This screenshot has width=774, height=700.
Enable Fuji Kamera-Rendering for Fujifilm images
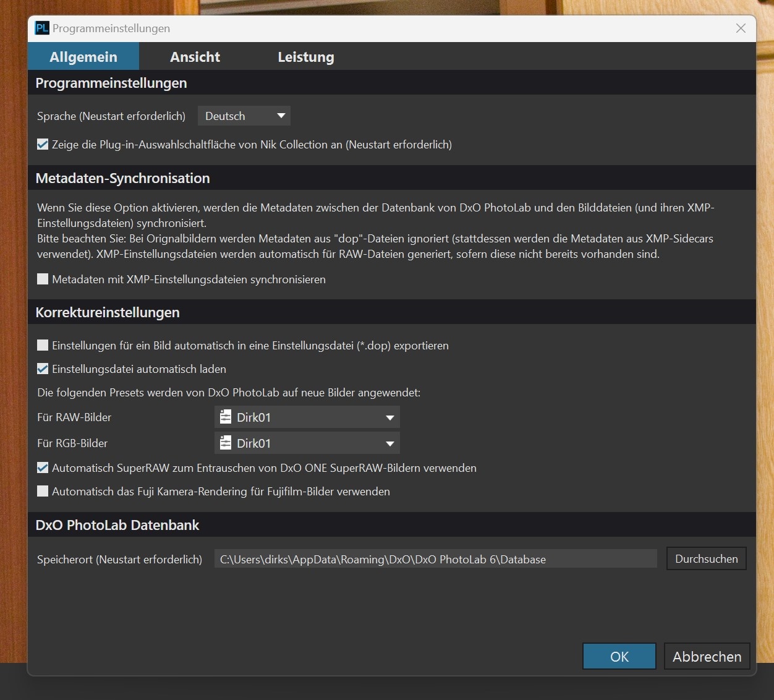43,492
